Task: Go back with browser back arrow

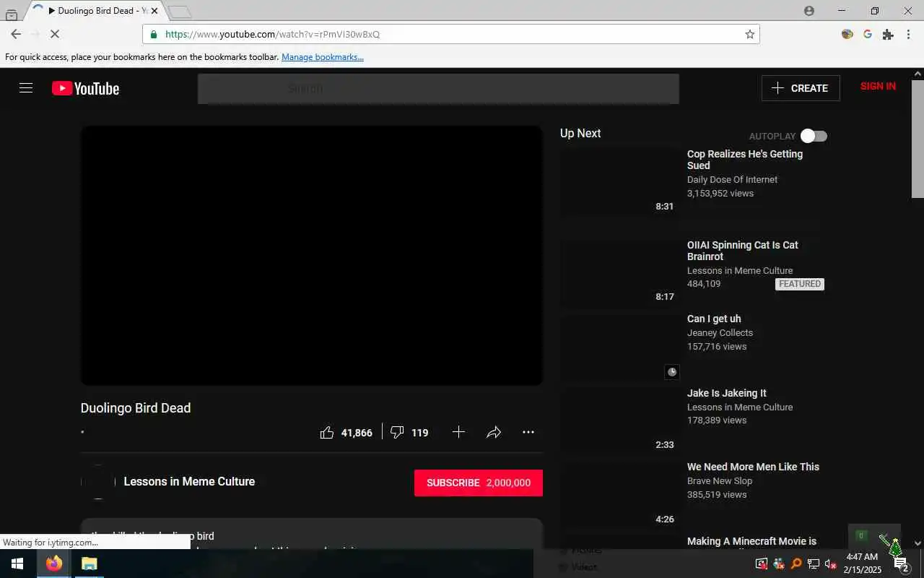Action: (16, 34)
